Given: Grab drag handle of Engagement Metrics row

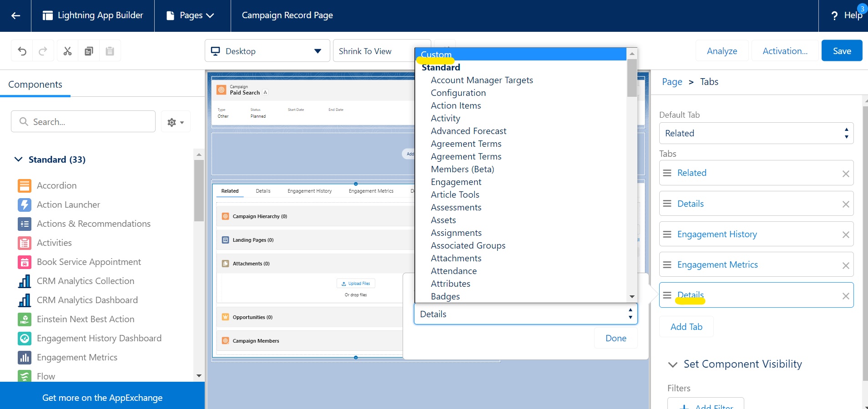Looking at the screenshot, I should click(x=667, y=264).
